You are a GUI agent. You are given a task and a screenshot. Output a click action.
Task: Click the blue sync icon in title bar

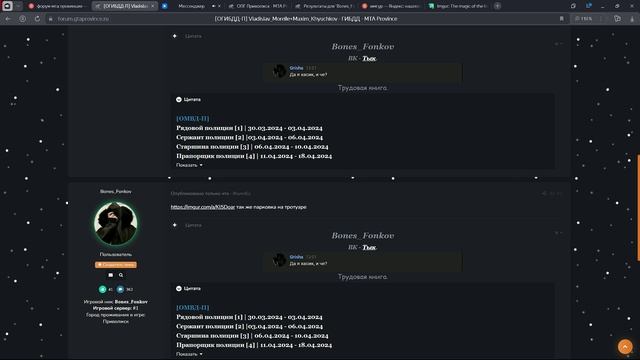point(589,6)
